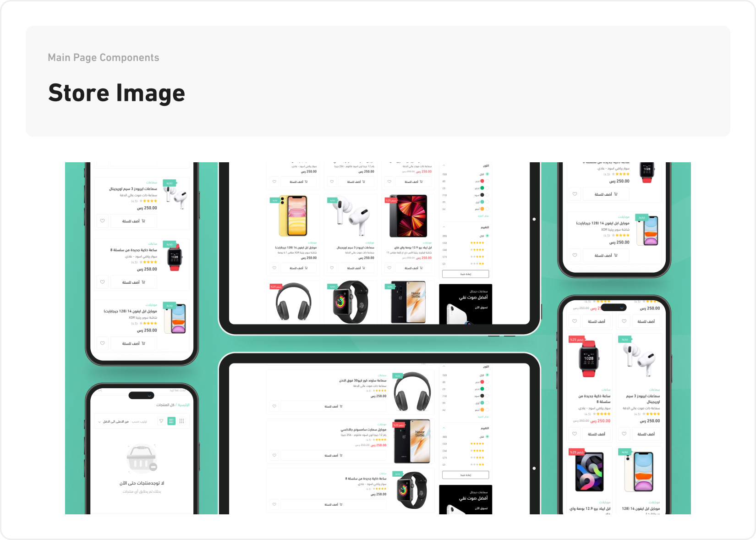Collapse the اللون color filter section
This screenshot has height=540, width=756.
[x=444, y=165]
